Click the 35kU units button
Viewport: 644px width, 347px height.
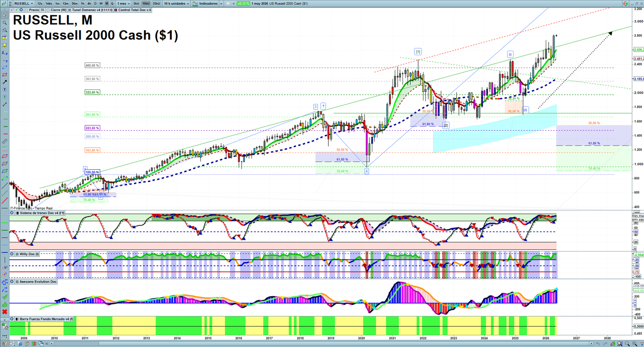[x=156, y=4]
